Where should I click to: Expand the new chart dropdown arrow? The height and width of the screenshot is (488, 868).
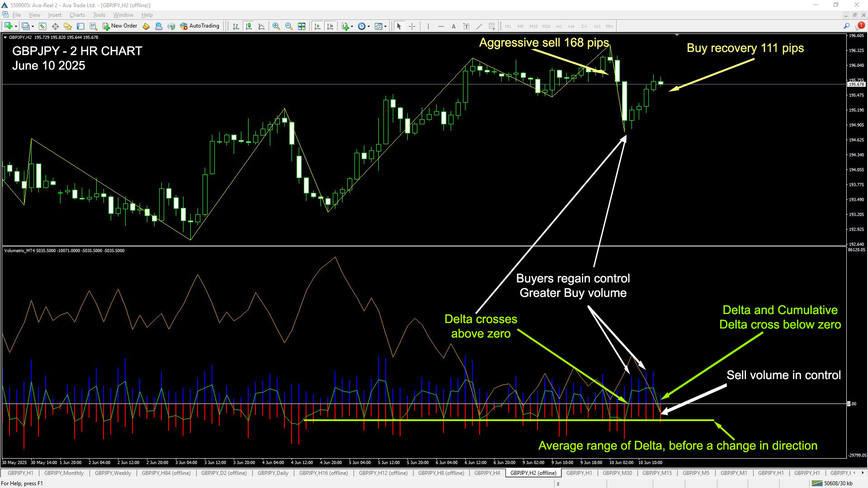pos(16,26)
